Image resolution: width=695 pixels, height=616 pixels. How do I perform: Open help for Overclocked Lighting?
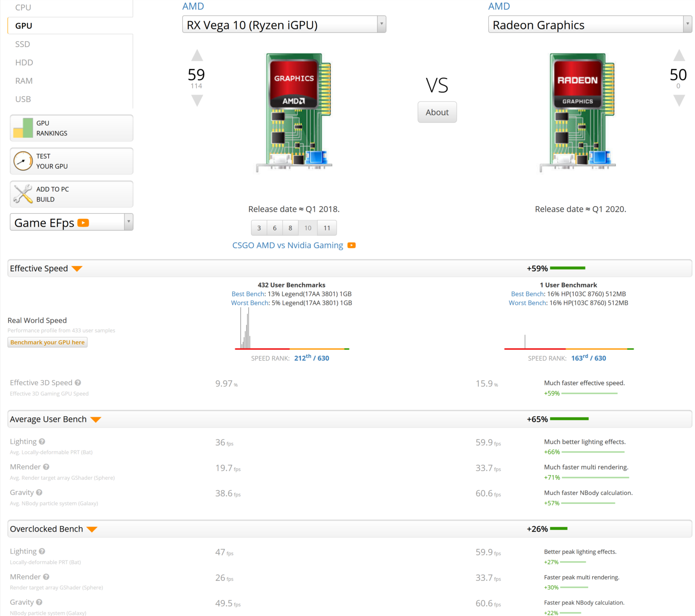pos(42,551)
